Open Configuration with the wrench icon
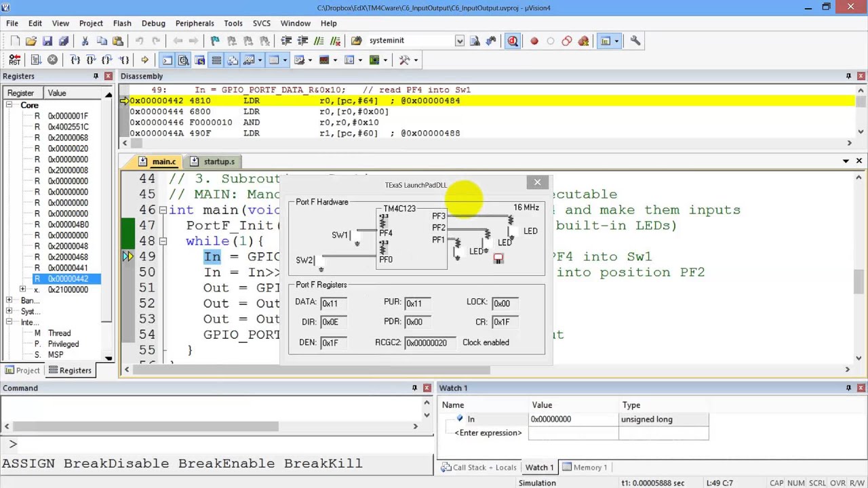Image resolution: width=868 pixels, height=488 pixels. 635,41
